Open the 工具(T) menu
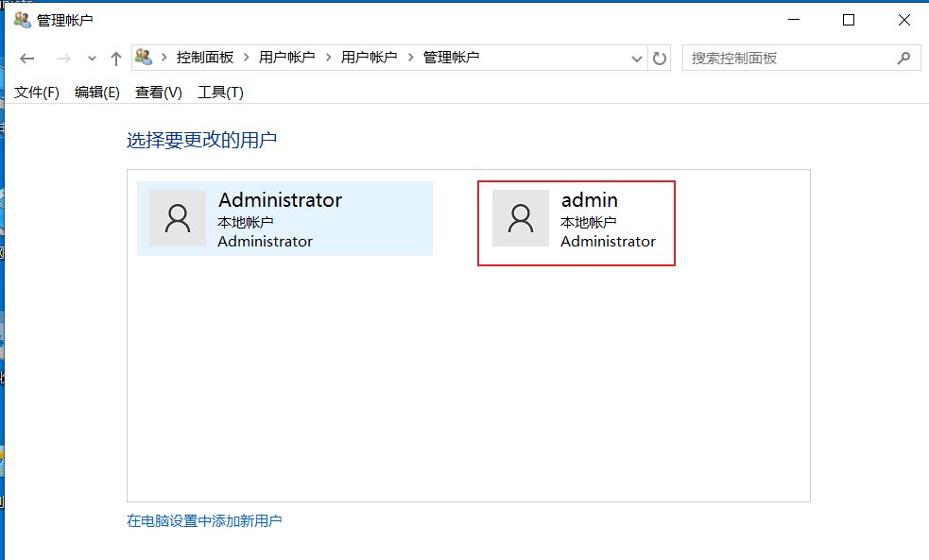The width and height of the screenshot is (929, 560). pyautogui.click(x=220, y=92)
